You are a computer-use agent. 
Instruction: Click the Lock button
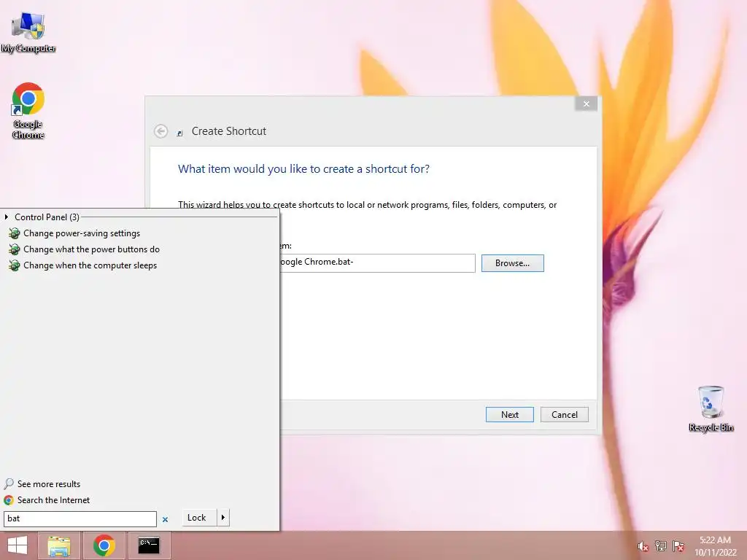coord(199,518)
